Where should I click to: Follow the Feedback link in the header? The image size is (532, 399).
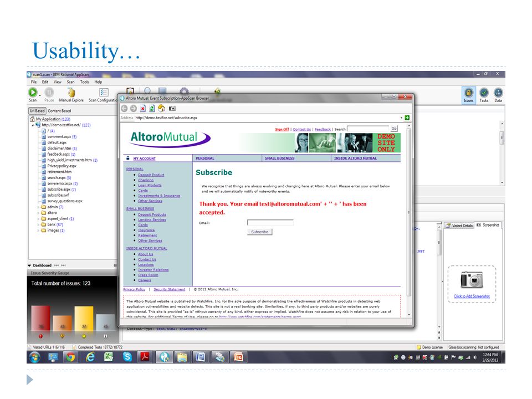pos(323,129)
